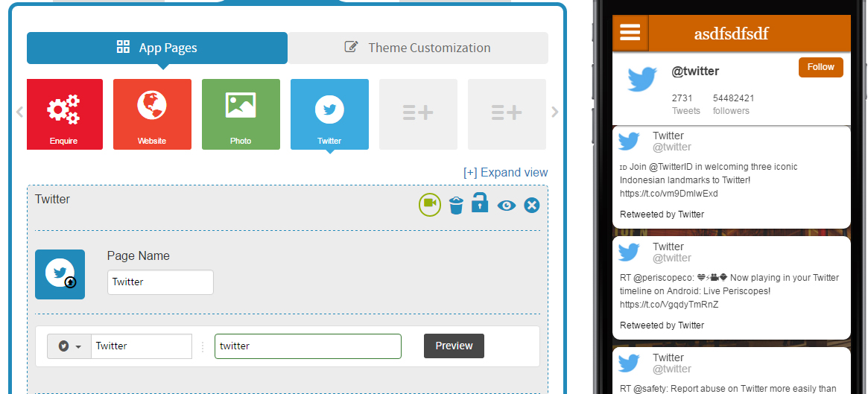868x394 pixels.
Task: Toggle Twitter page visibility eye icon
Action: (x=507, y=206)
